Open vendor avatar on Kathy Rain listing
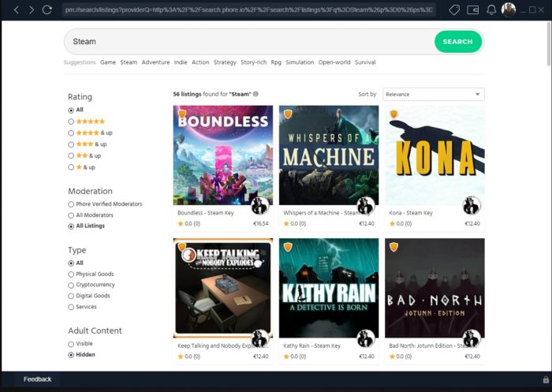 [366, 338]
